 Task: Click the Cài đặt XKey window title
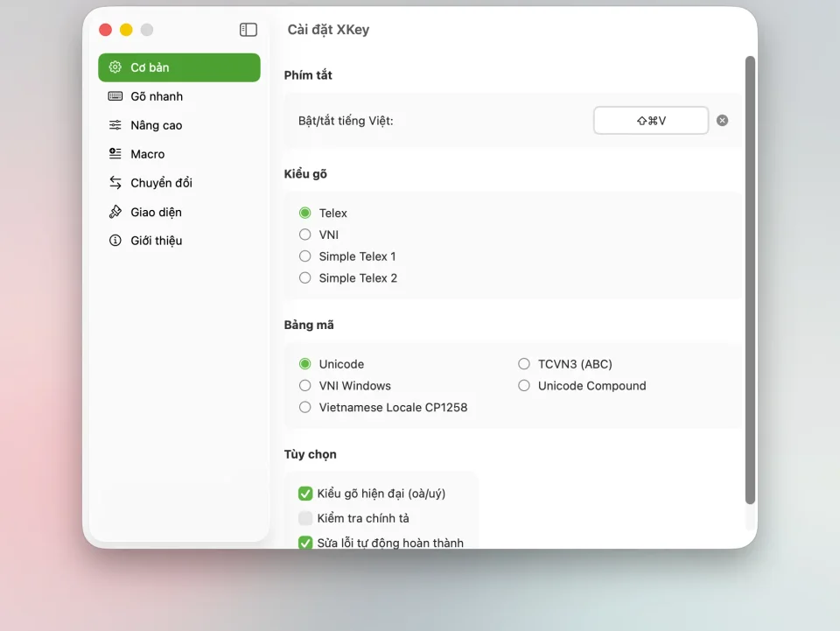click(328, 30)
